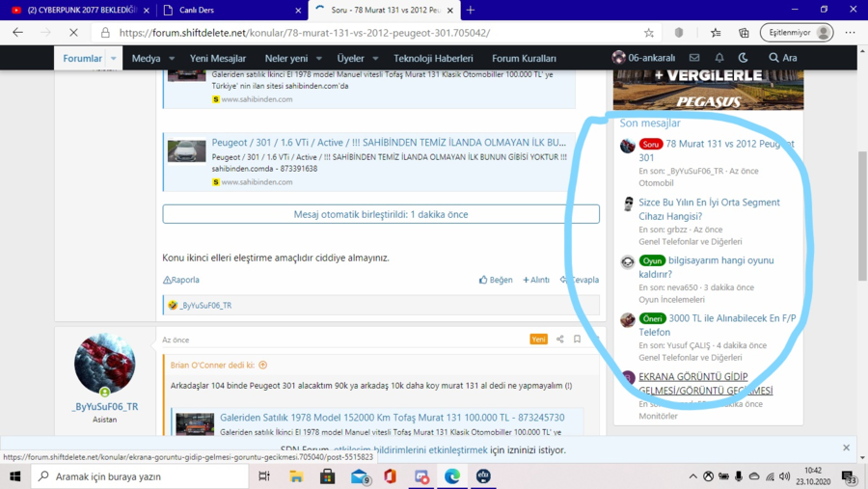Click the Windows taskbar search box
Screen dimensions: 868x489
pyautogui.click(x=140, y=476)
